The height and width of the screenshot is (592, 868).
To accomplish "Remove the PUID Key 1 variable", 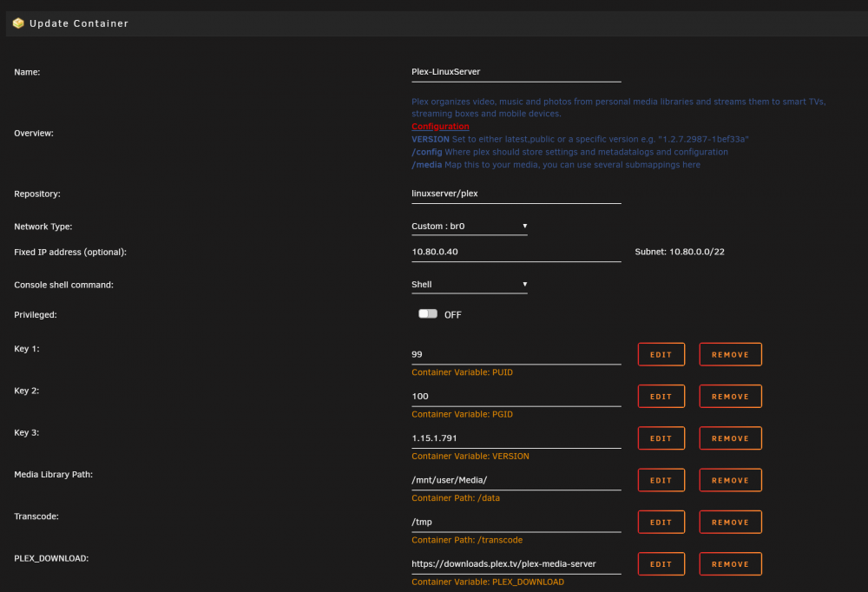I will pos(730,354).
